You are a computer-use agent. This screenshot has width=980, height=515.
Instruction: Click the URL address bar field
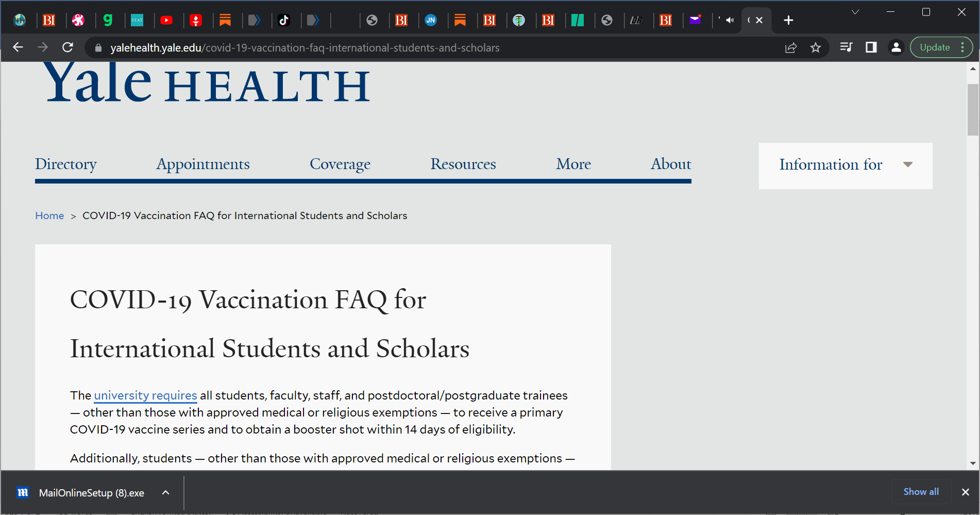point(412,47)
